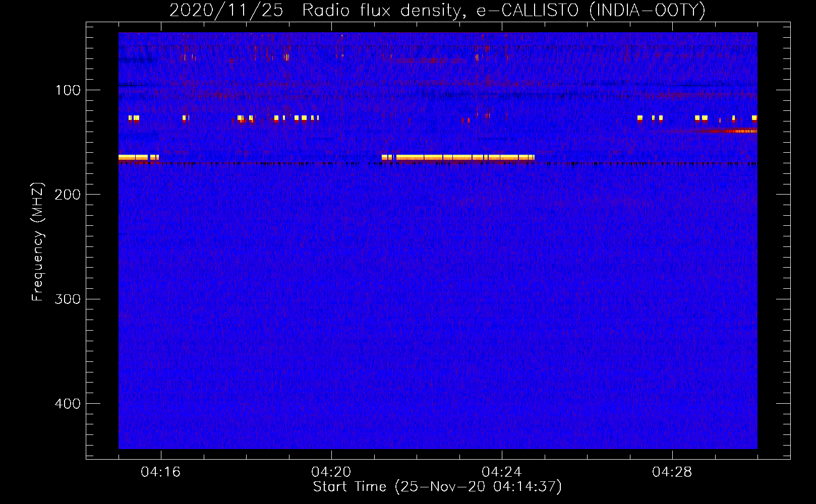The image size is (816, 504).
Task: Click the plot title "Radio flux density, e-CALLISTO (INDIA-OOTY)"
Action: (x=503, y=11)
